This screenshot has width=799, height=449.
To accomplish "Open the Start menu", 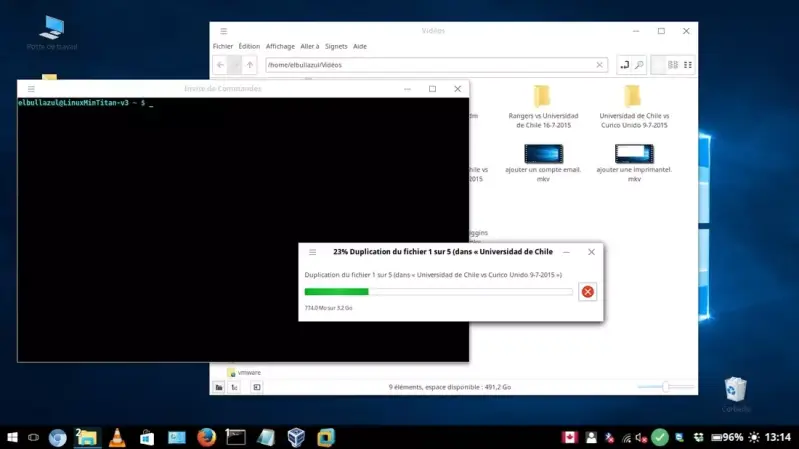I will click(12, 437).
